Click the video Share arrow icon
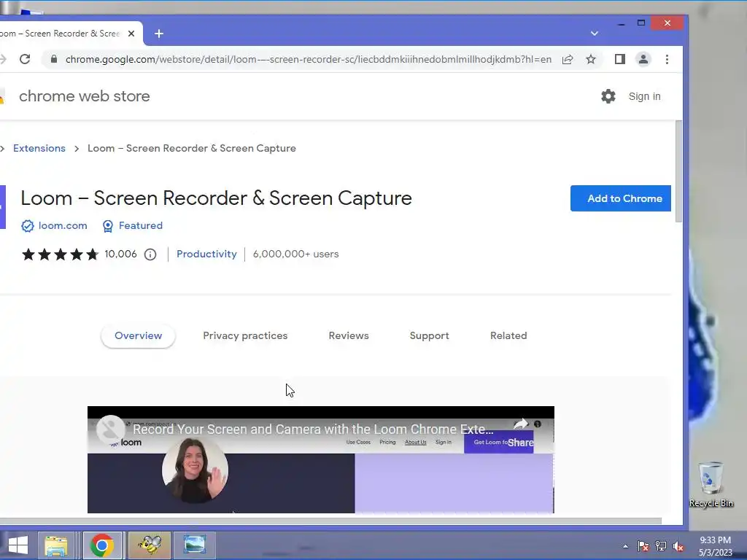The height and width of the screenshot is (560, 747). point(521,424)
